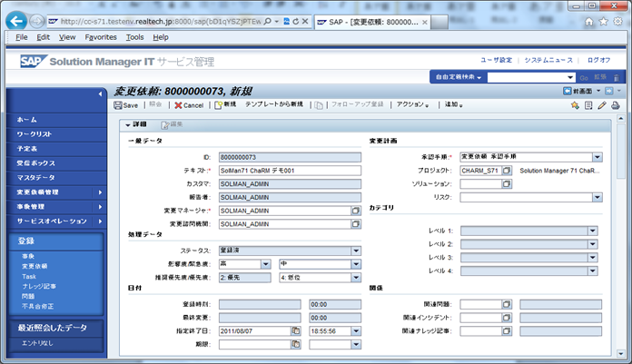Open value help for 変更諮問機関 field
632x364 pixels.
pos(356,223)
